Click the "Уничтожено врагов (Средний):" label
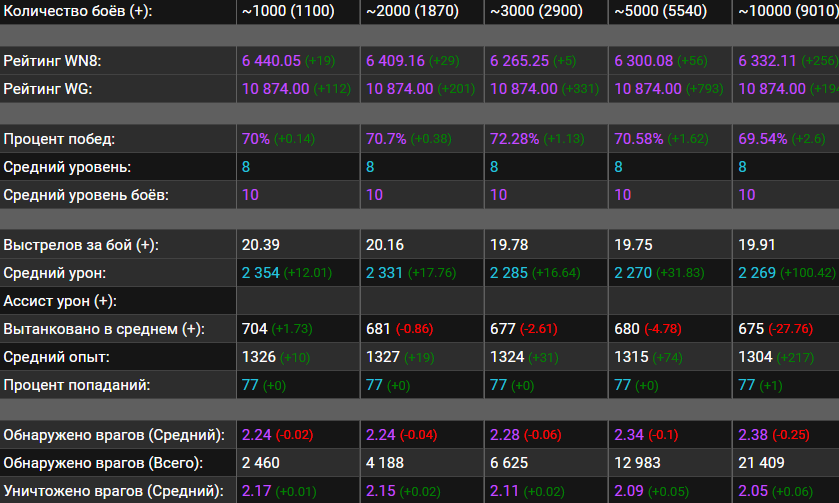This screenshot has height=503, width=839. tap(113, 490)
